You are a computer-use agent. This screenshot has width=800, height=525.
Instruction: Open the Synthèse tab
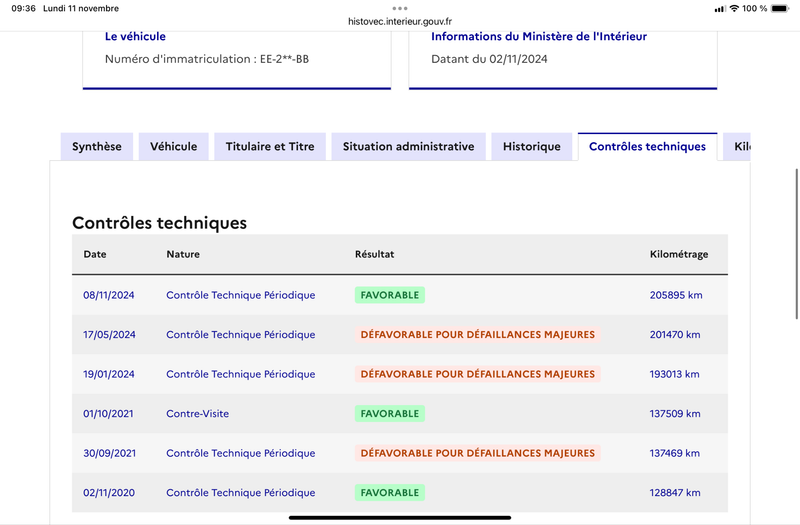pyautogui.click(x=97, y=146)
